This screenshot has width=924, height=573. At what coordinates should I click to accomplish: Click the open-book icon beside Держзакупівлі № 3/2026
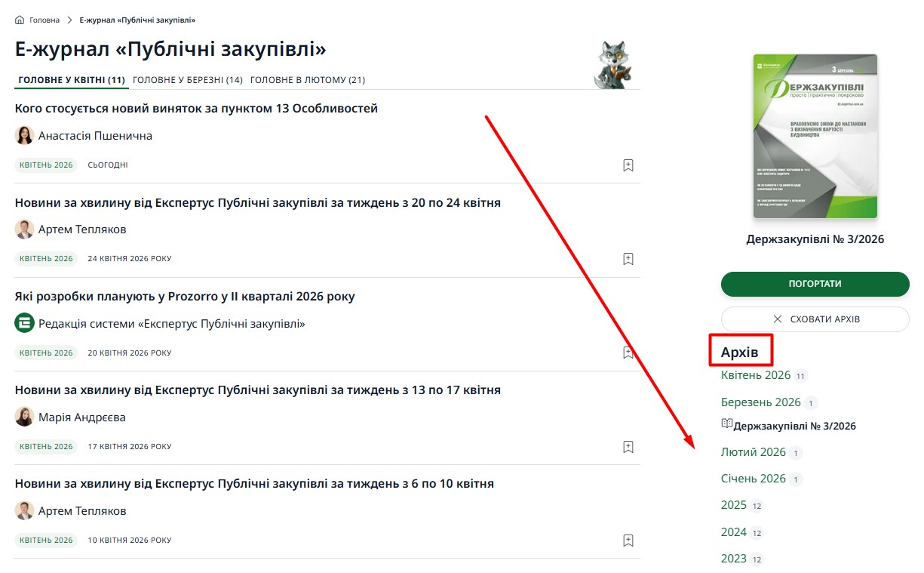[726, 424]
